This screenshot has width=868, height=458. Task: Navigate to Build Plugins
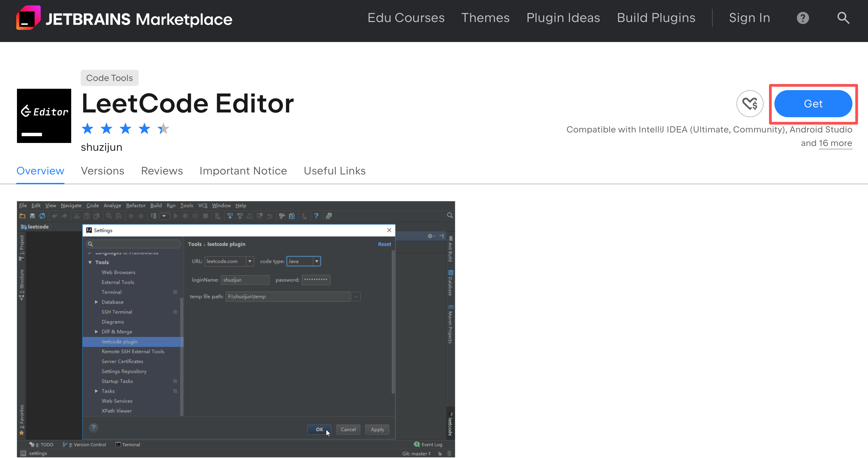pyautogui.click(x=656, y=18)
